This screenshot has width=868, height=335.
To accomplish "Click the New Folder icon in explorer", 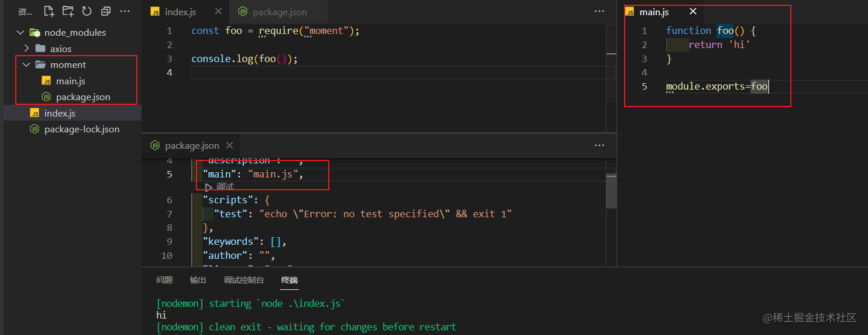I will 68,11.
